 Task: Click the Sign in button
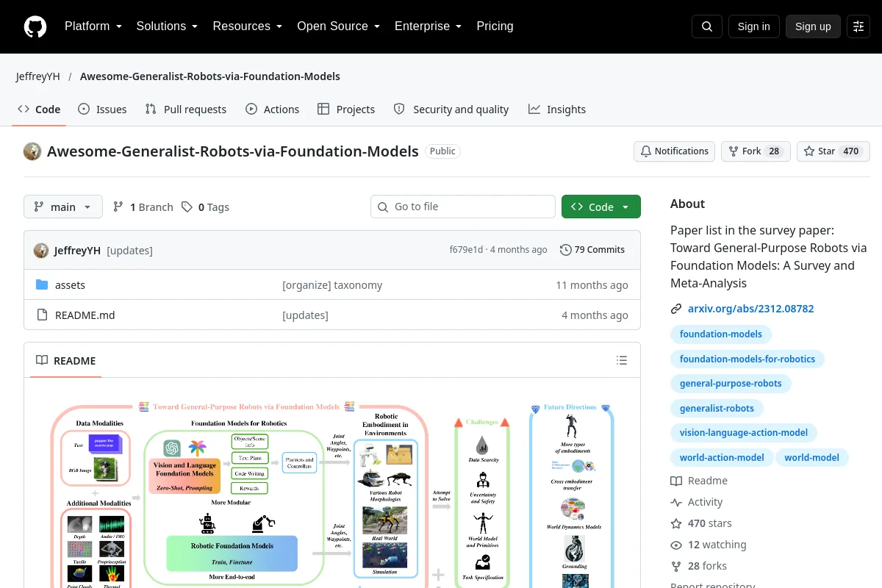(x=753, y=26)
